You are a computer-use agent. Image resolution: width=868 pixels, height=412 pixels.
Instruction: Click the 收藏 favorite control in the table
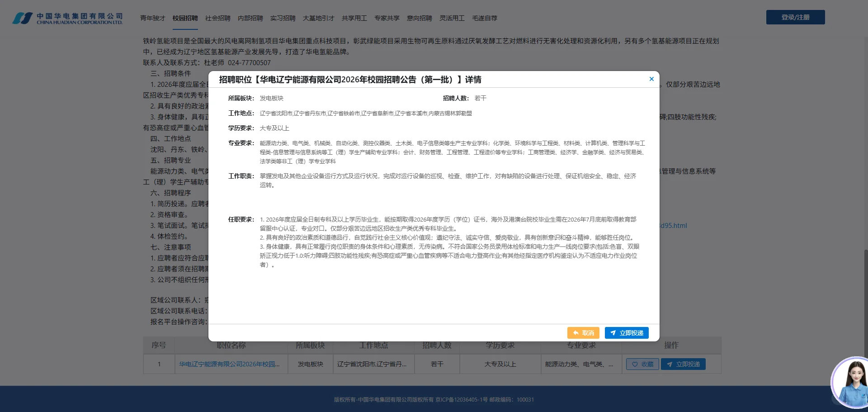[642, 364]
